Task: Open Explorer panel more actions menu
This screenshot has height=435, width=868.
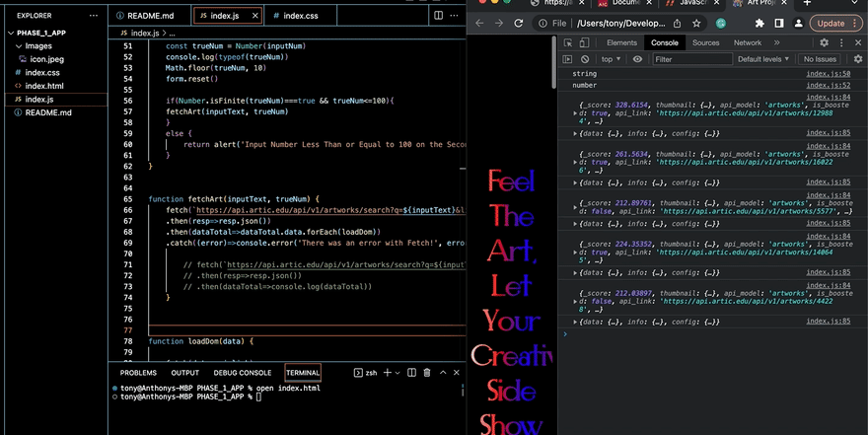Action: (94, 16)
